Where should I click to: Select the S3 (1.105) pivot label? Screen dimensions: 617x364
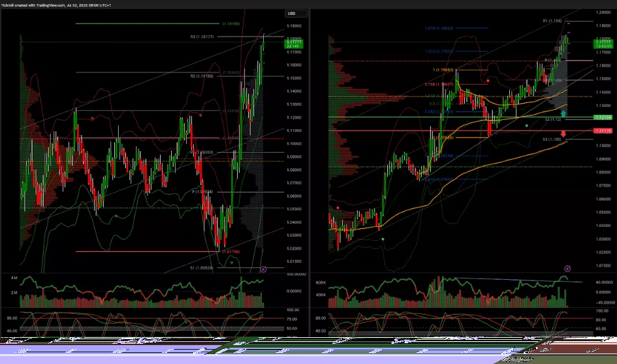[552, 139]
